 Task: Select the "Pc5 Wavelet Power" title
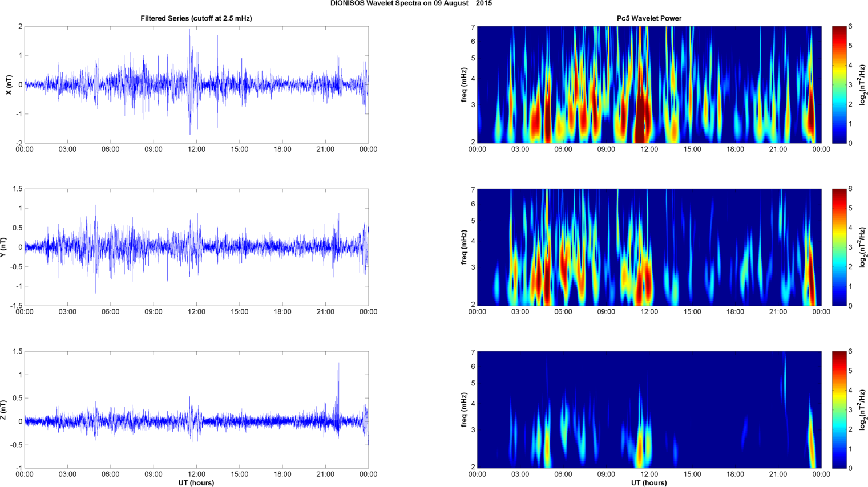point(649,18)
